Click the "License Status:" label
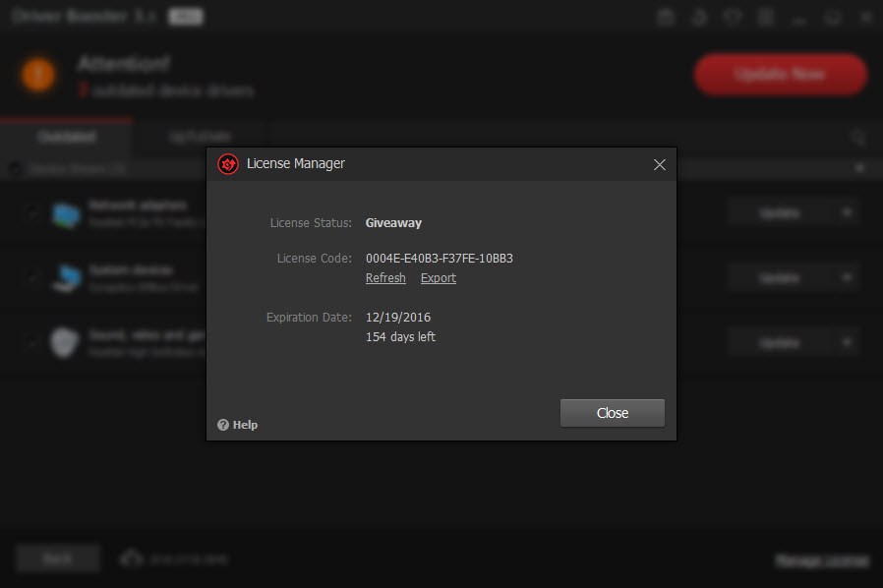The width and height of the screenshot is (883, 588). pos(311,223)
